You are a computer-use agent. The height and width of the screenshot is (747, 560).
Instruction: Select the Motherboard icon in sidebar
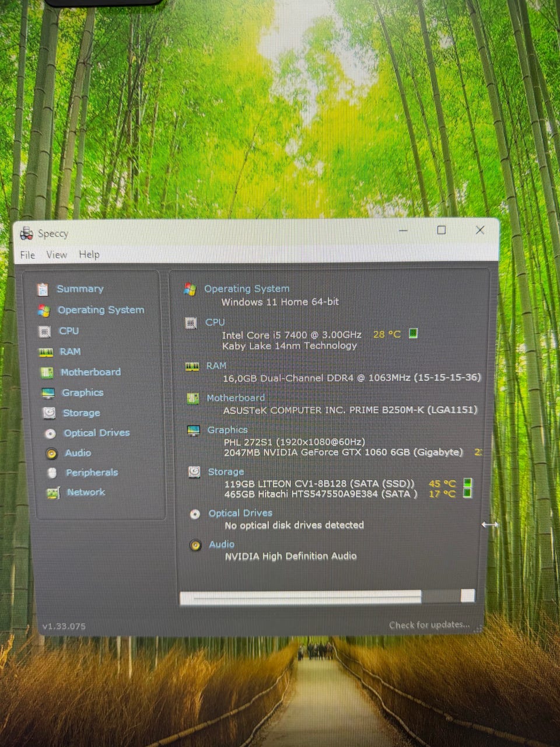(x=47, y=372)
